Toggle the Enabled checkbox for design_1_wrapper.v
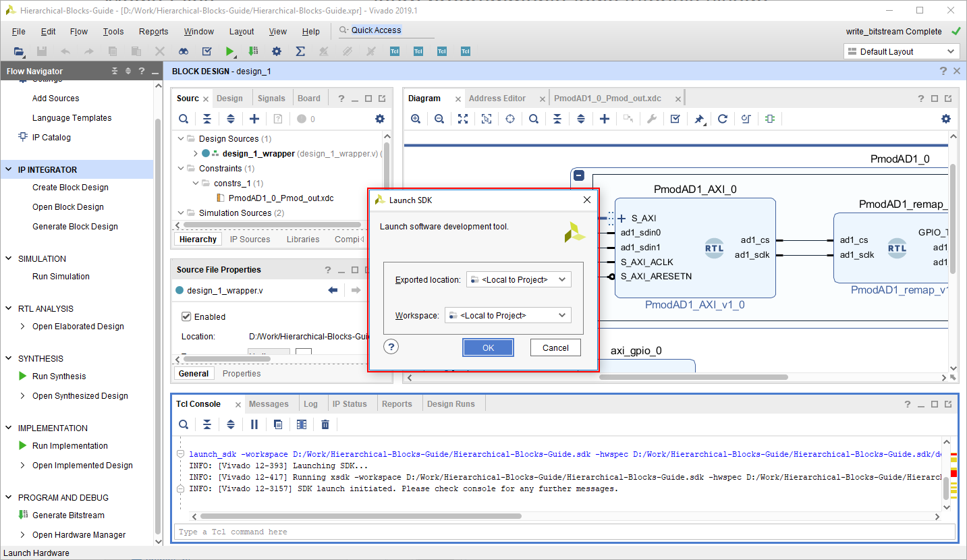Viewport: 967px width, 560px height. [187, 316]
